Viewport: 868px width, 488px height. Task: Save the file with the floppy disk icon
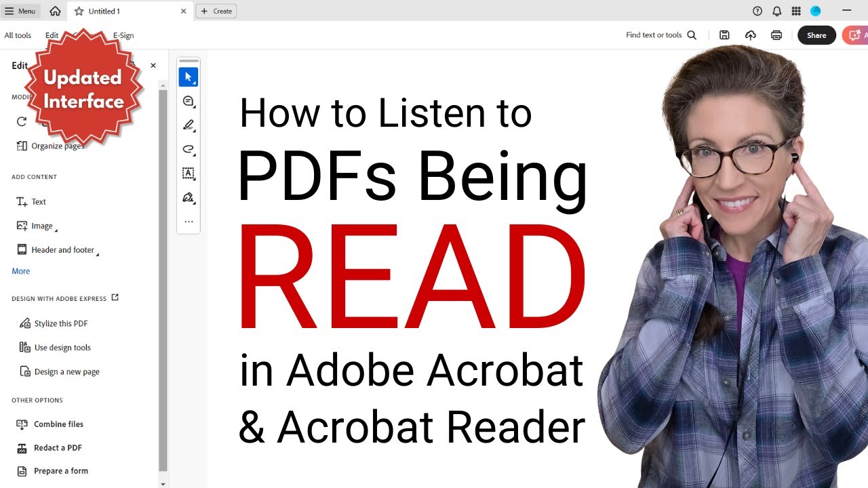(724, 35)
